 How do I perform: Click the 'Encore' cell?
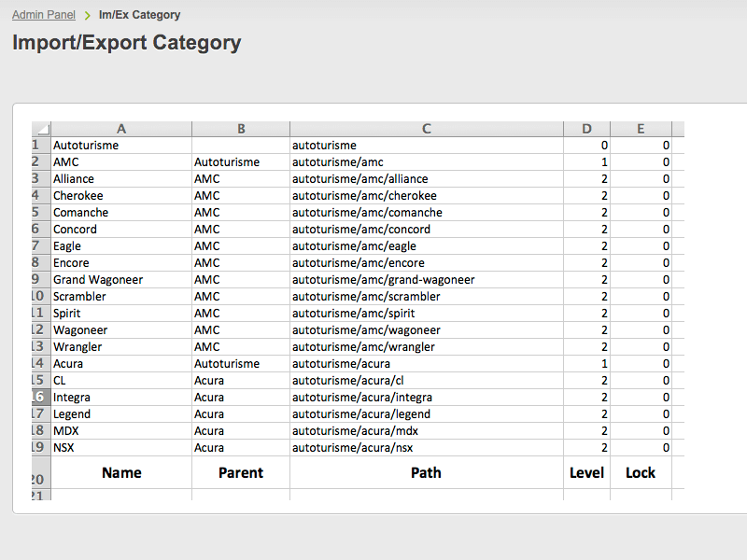point(121,263)
